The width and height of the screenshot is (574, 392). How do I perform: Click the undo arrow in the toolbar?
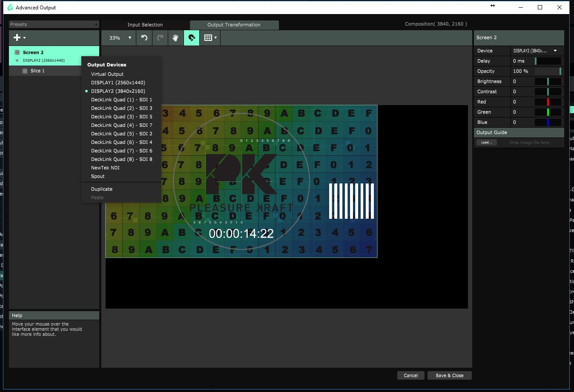(x=144, y=38)
